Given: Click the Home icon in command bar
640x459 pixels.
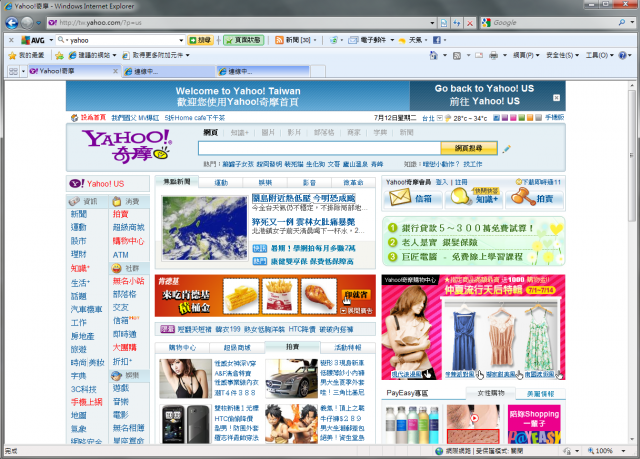Looking at the screenshot, I should [433, 55].
